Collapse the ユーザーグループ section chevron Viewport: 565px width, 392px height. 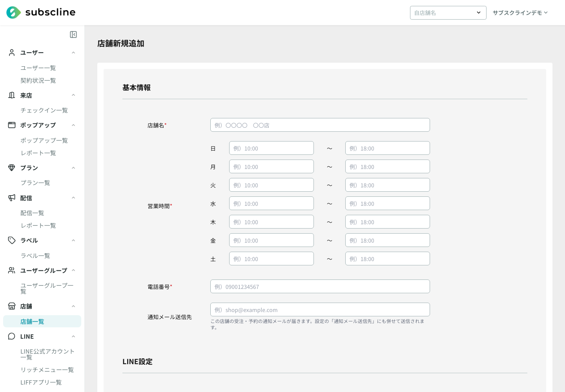pyautogui.click(x=73, y=270)
